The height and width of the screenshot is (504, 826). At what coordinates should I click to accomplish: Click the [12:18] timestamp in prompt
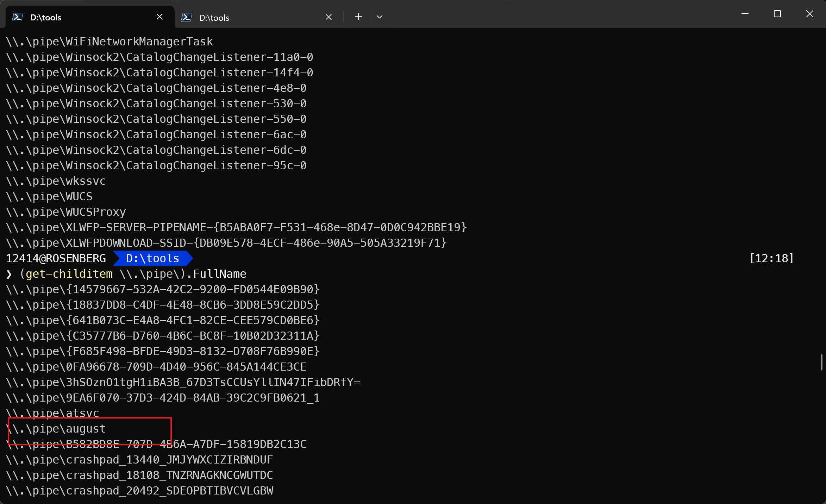(x=772, y=258)
